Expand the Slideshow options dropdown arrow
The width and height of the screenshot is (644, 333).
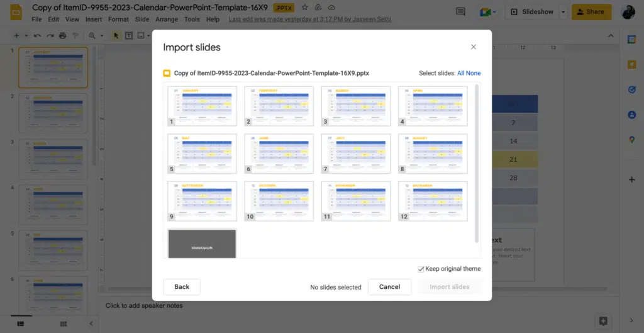point(563,12)
